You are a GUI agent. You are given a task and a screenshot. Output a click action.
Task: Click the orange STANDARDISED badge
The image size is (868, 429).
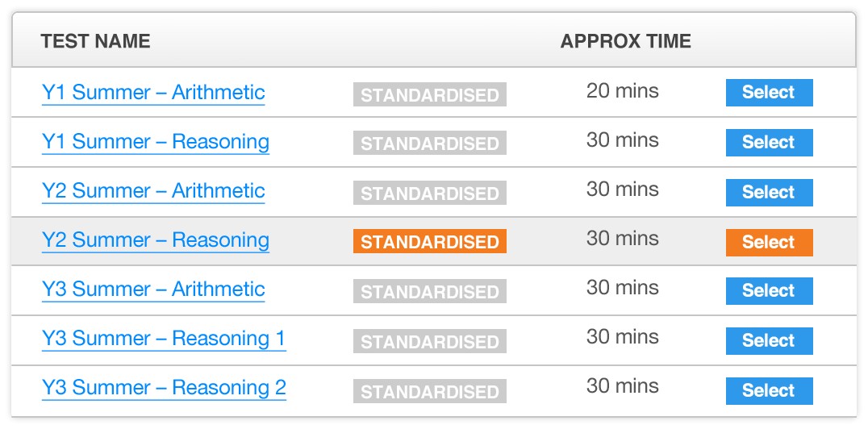click(x=430, y=241)
